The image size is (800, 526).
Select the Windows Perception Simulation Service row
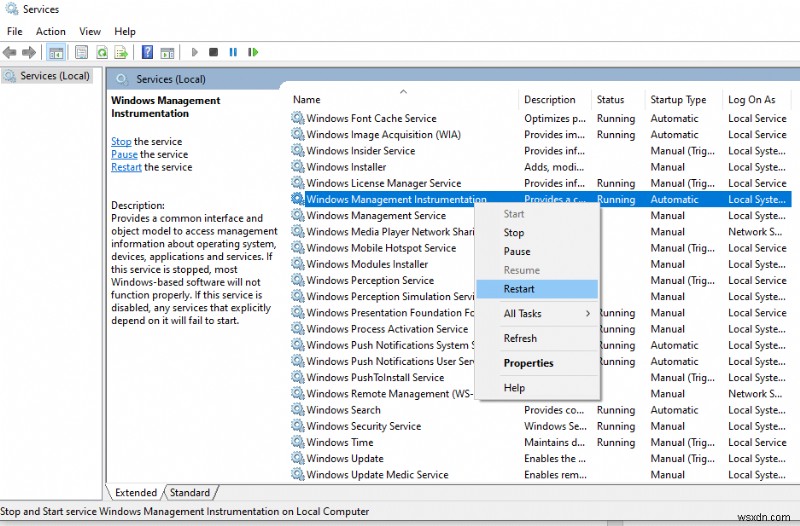click(x=383, y=296)
